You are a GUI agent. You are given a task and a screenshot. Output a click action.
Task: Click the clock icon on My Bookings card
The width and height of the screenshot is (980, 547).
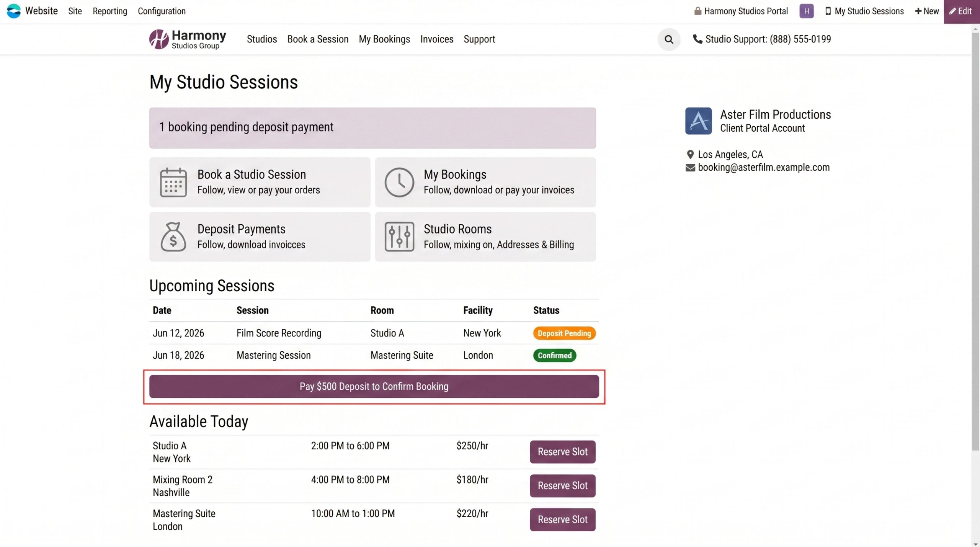pyautogui.click(x=399, y=182)
